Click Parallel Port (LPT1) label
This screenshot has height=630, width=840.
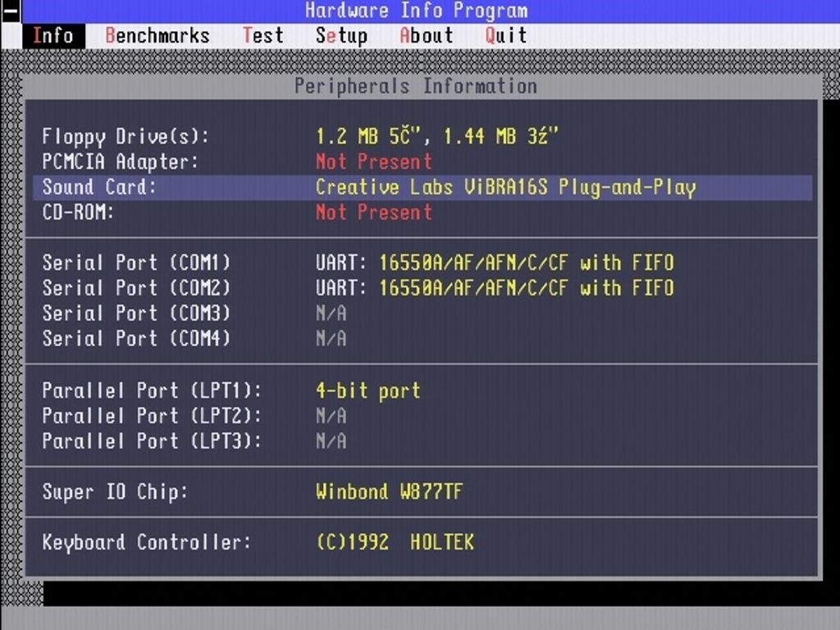tap(152, 390)
